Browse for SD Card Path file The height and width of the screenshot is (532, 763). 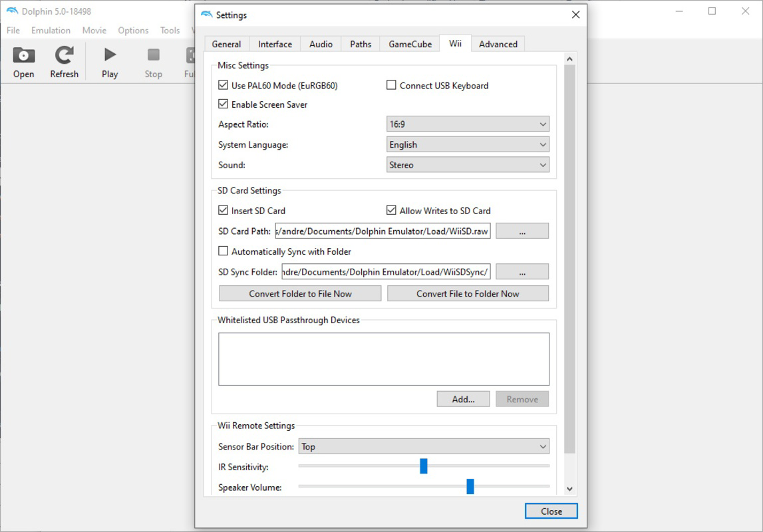pyautogui.click(x=522, y=231)
